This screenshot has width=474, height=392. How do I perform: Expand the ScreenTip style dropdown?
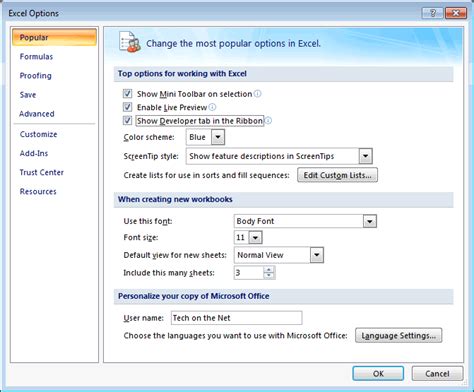(x=365, y=156)
